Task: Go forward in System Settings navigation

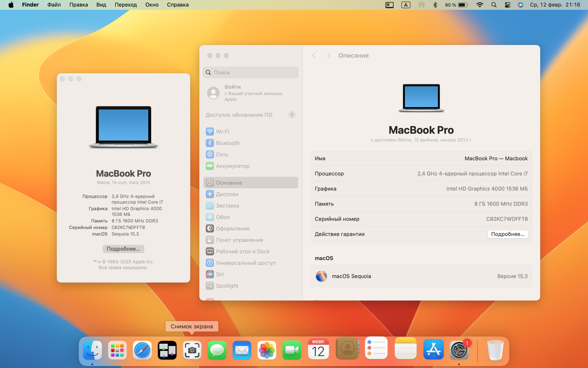Action: pos(328,55)
